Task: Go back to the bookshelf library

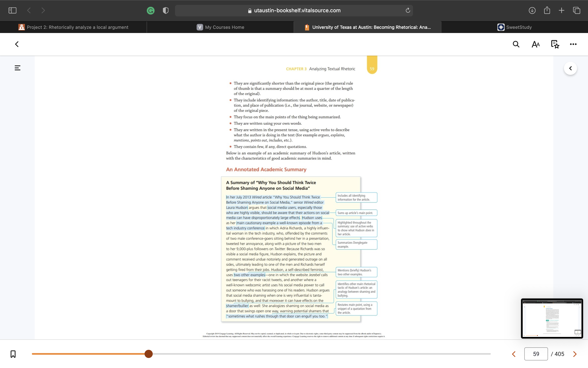Action: [x=17, y=44]
